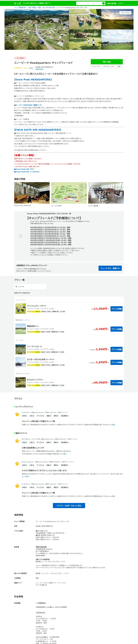Open photo of people walking by tent

[85, 40]
